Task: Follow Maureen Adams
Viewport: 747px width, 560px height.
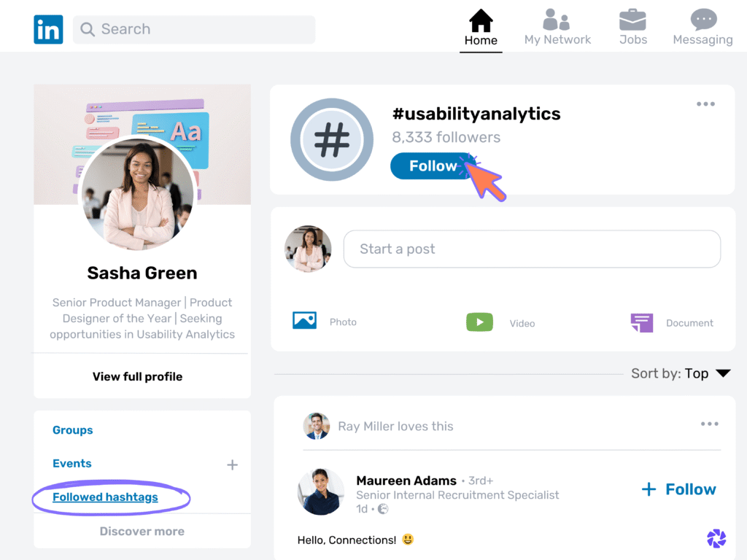Action: click(678, 489)
